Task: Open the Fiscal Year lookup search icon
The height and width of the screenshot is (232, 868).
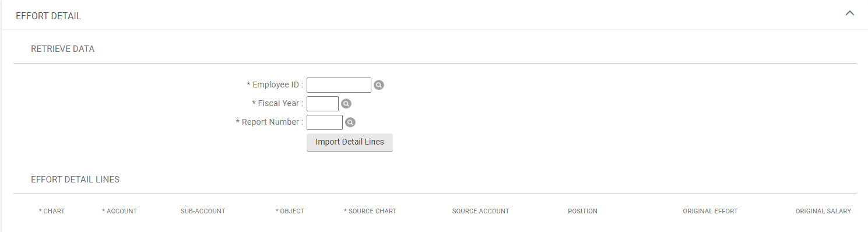Action: tap(346, 104)
